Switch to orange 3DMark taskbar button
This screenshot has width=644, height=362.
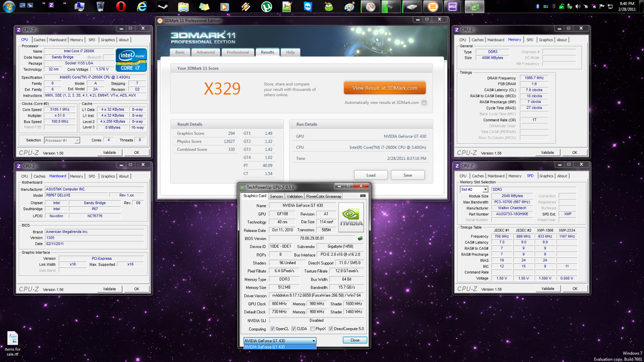pyautogui.click(x=433, y=6)
